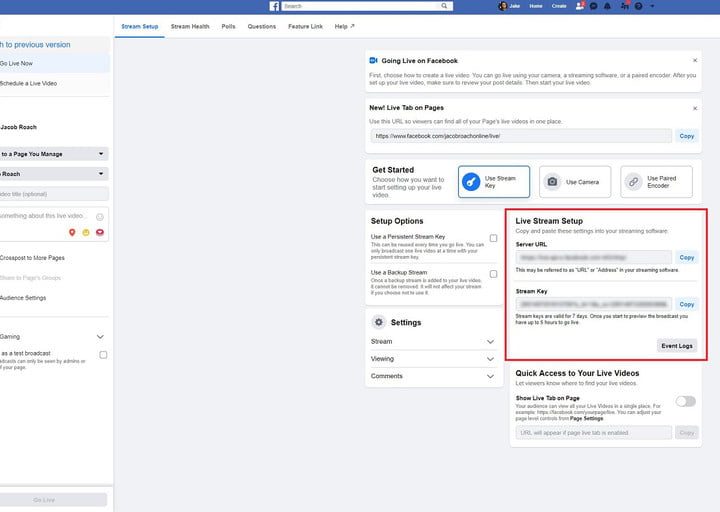Expand the Comments settings section

[433, 376]
